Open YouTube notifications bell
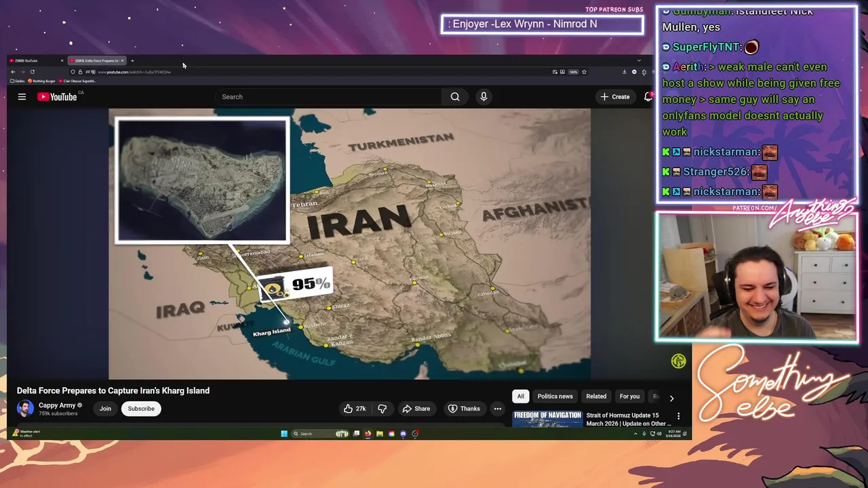Image resolution: width=868 pixels, height=488 pixels. (x=648, y=97)
